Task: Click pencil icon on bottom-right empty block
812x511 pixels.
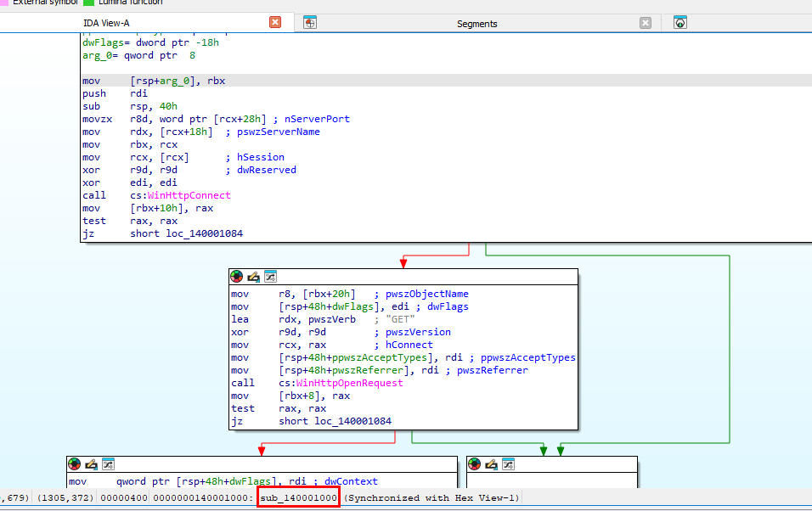Action: pyautogui.click(x=492, y=464)
